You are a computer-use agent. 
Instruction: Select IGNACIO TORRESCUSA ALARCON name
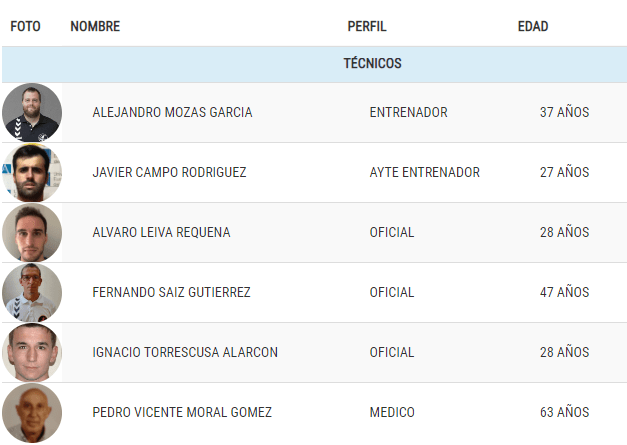(185, 352)
